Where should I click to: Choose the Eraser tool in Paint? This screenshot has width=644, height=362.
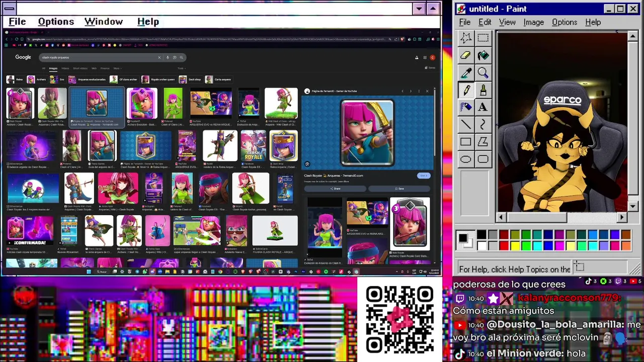coord(466,55)
